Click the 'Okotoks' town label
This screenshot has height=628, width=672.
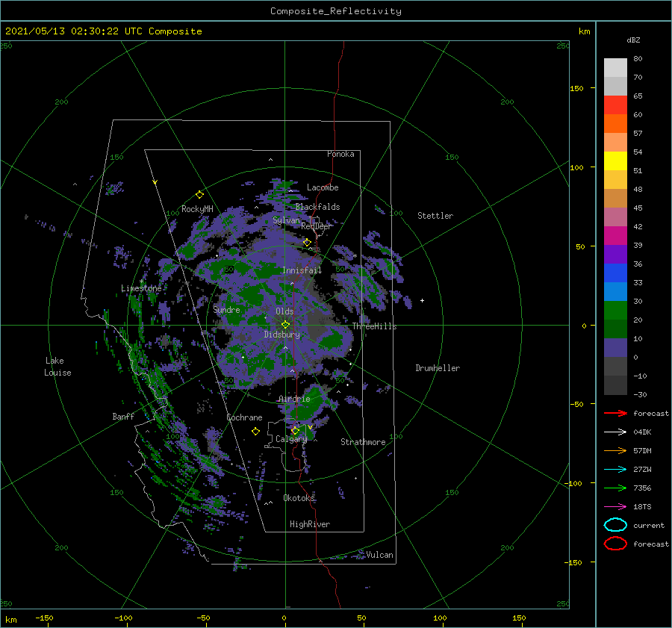[299, 497]
